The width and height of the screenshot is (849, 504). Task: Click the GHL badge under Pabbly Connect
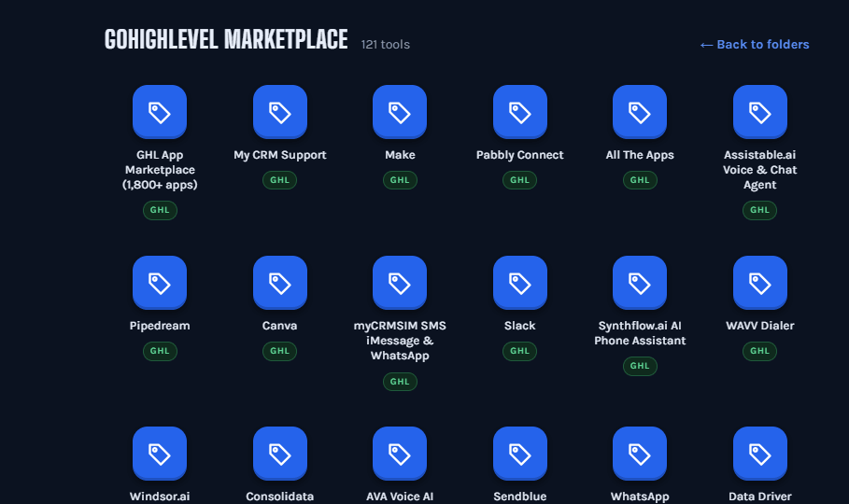520,180
